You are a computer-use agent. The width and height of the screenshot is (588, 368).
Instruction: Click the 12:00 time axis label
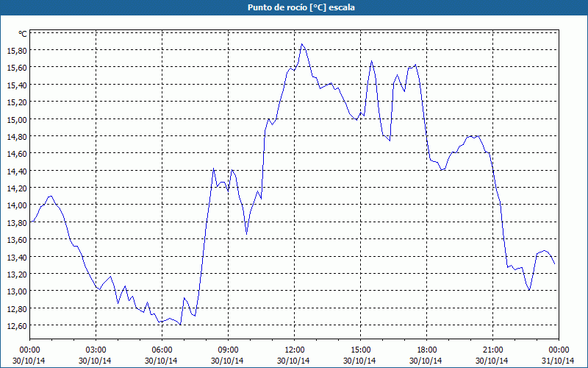tap(295, 350)
